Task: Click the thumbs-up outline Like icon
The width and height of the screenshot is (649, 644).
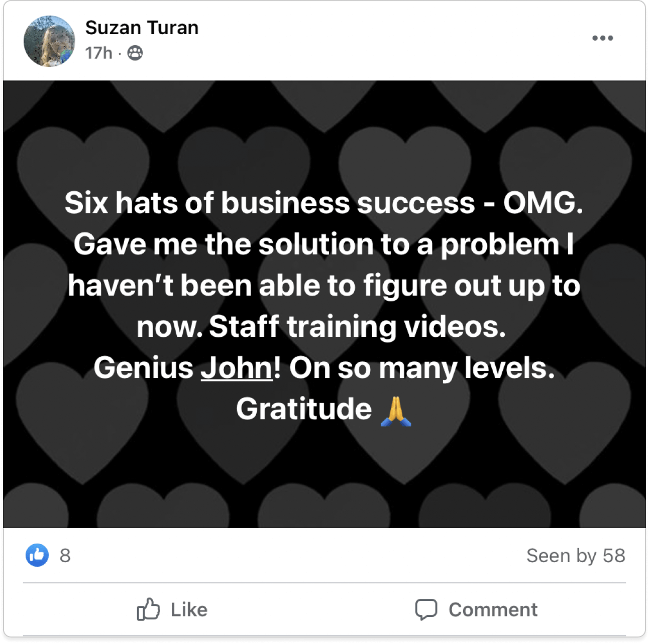Action: tap(148, 609)
